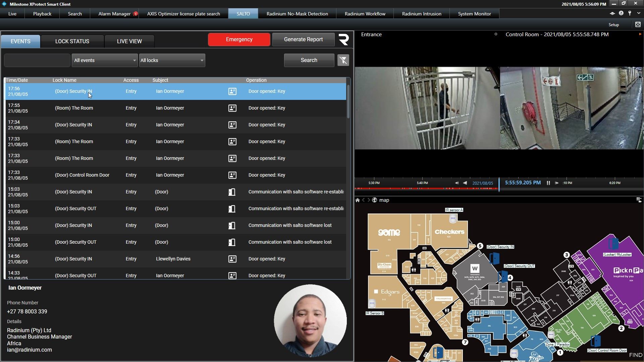Viewport: 644px width, 362px height.
Task: Open the All events dropdown
Action: 105,60
